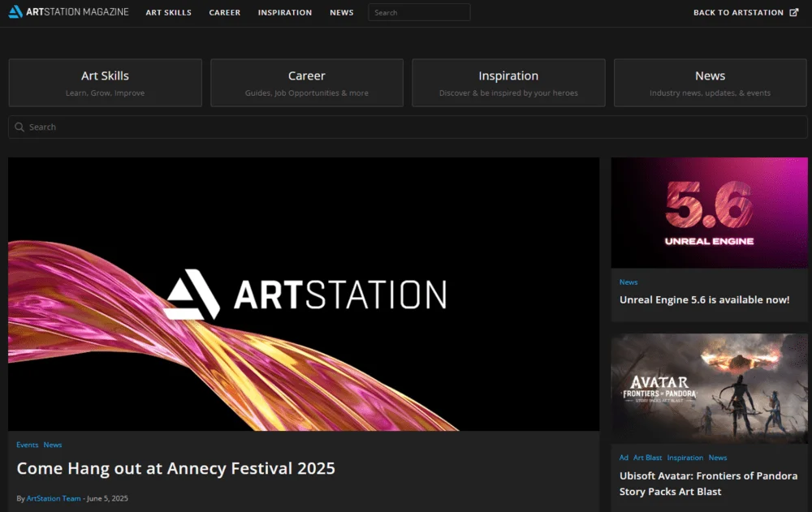
Task: Click the magnifying glass search icon
Action: coord(19,127)
